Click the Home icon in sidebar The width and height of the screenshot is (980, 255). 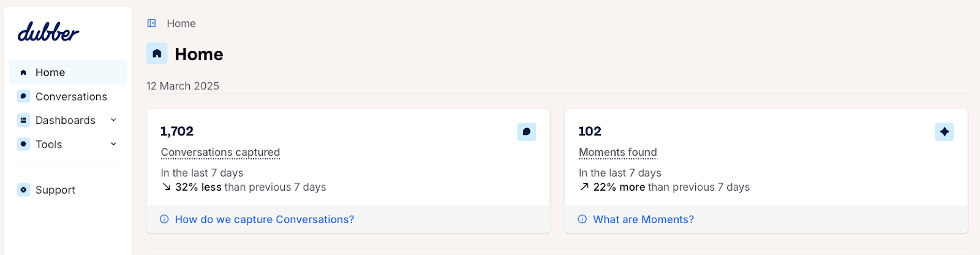(x=23, y=72)
